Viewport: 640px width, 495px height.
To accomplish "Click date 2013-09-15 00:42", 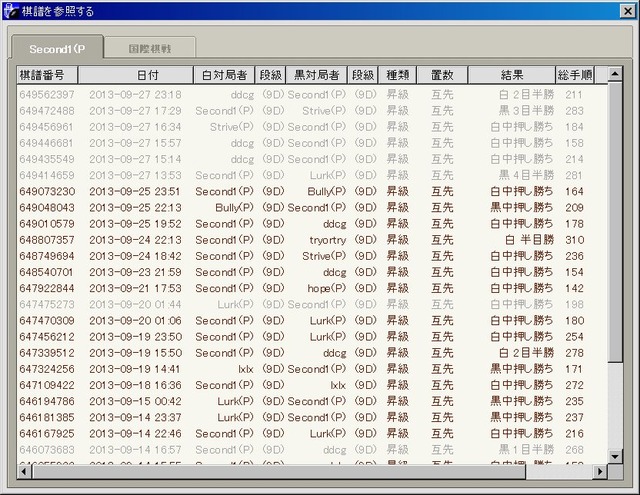I will pyautogui.click(x=135, y=401).
